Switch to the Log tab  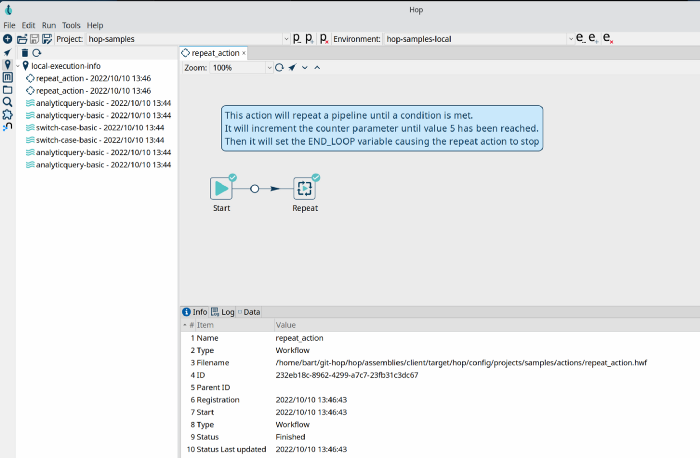click(223, 312)
